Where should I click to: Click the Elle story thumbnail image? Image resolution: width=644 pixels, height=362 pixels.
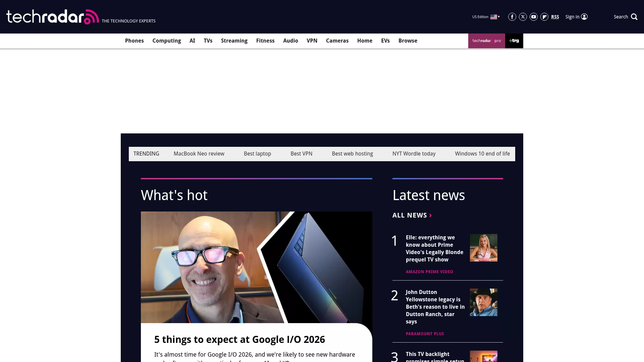coord(483,248)
